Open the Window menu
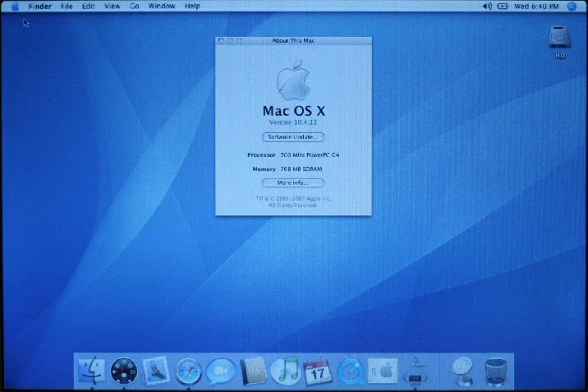Viewport: 588px width, 392px height. (x=162, y=7)
